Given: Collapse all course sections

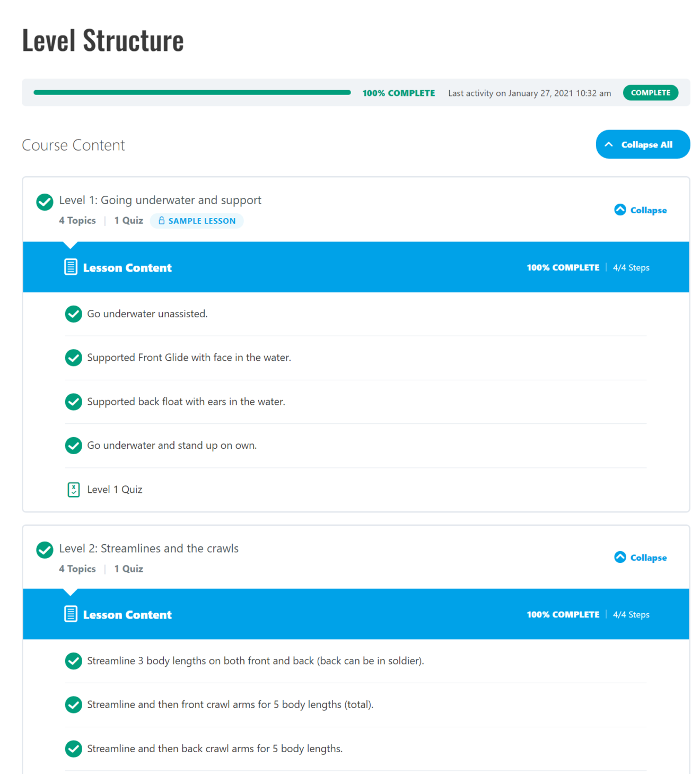Looking at the screenshot, I should coord(642,144).
